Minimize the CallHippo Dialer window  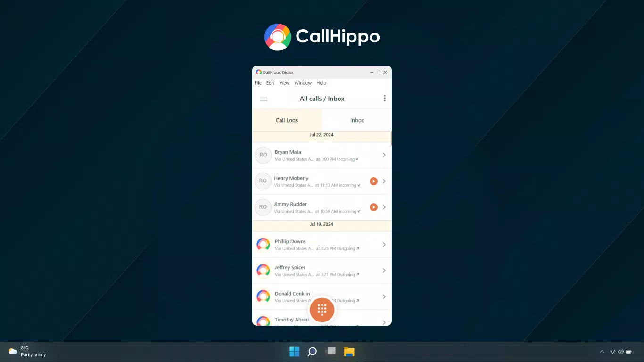click(372, 72)
